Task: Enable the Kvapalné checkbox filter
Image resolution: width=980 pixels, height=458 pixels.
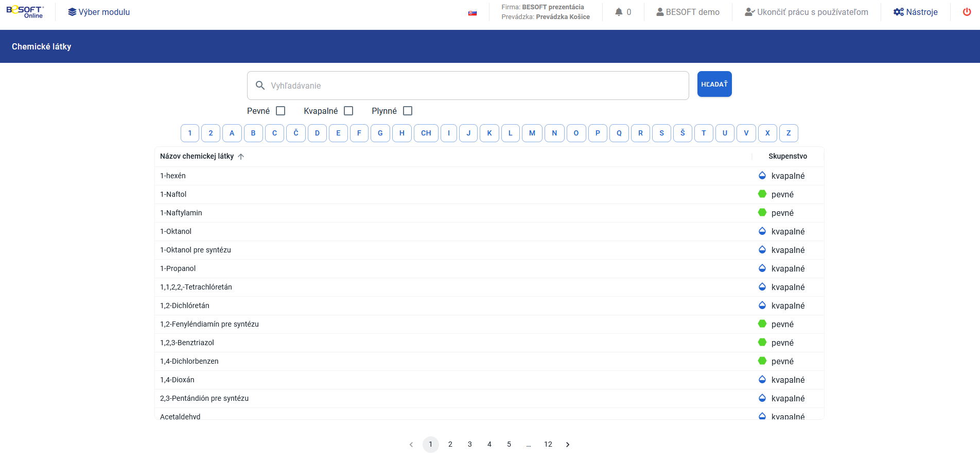Action: [348, 111]
